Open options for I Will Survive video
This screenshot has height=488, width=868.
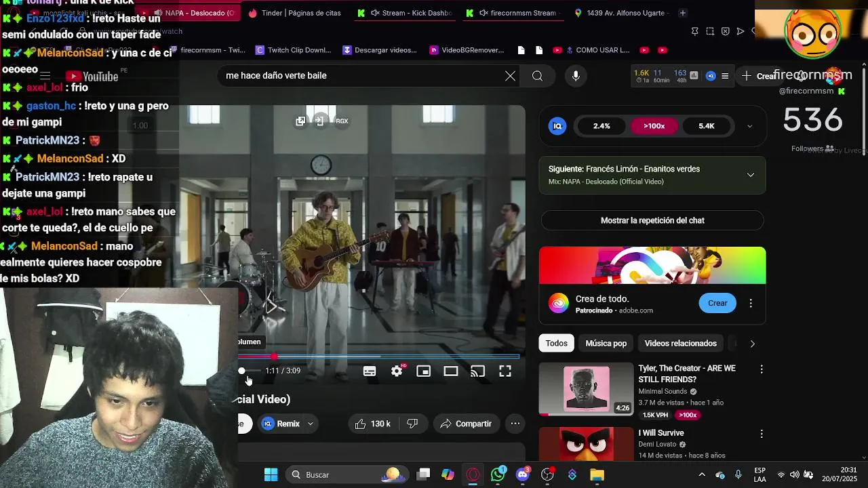762,434
